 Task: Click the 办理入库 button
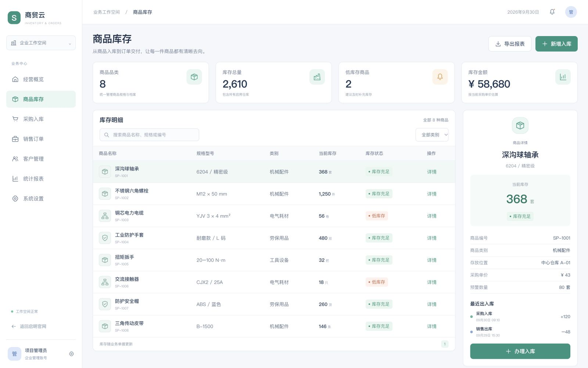point(520,351)
